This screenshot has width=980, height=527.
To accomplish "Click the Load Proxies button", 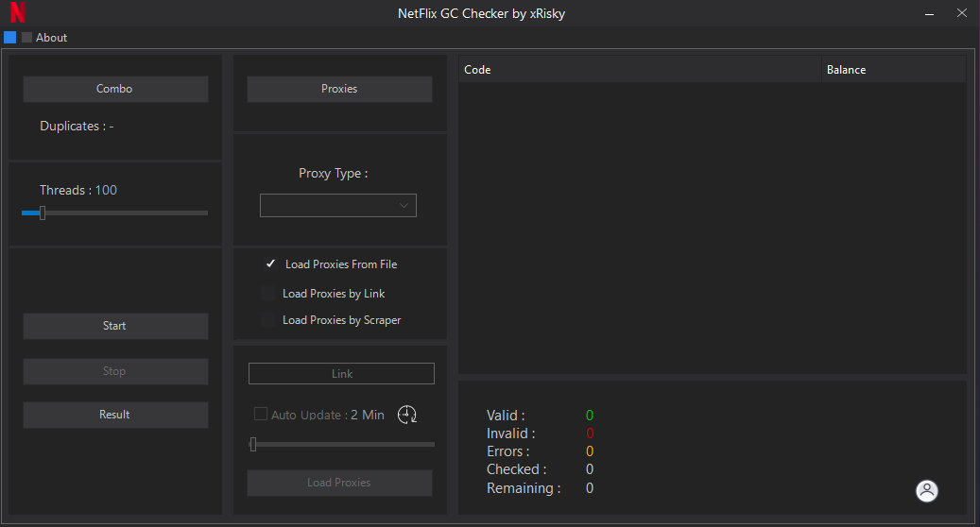I will tap(339, 483).
